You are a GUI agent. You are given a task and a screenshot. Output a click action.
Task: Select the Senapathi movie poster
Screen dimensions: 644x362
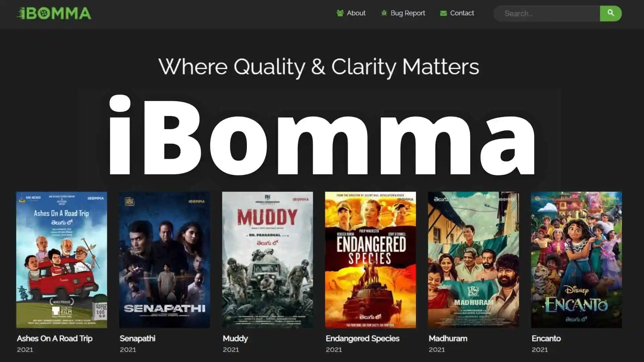pos(164,260)
